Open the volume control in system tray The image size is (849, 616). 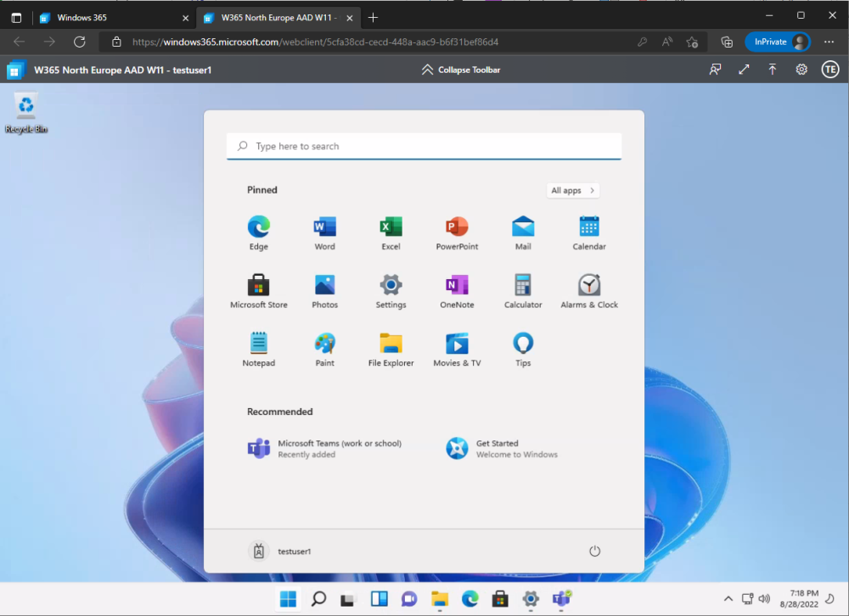coord(764,599)
